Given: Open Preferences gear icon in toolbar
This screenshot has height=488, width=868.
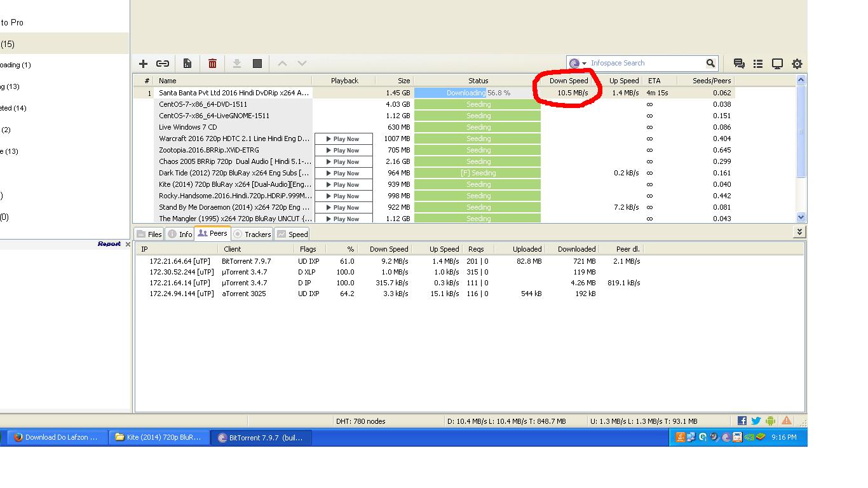Looking at the screenshot, I should 797,64.
